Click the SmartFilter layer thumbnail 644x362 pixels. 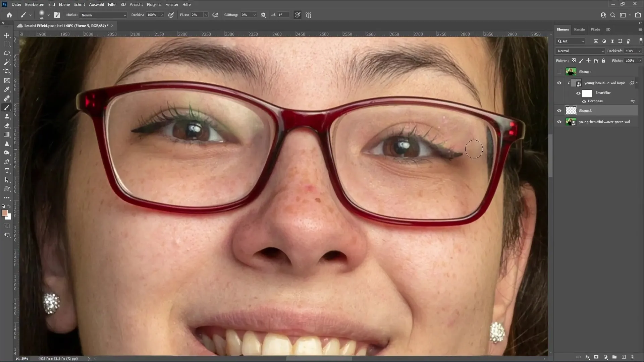coord(587,93)
